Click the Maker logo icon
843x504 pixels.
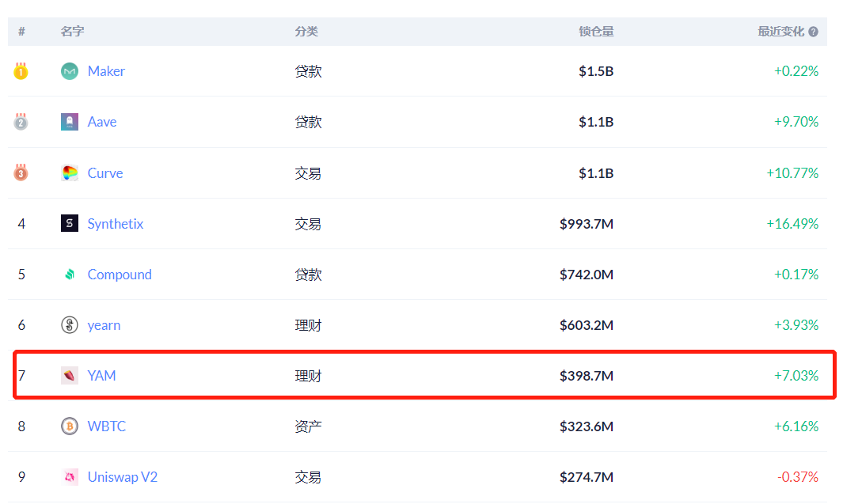(70, 71)
